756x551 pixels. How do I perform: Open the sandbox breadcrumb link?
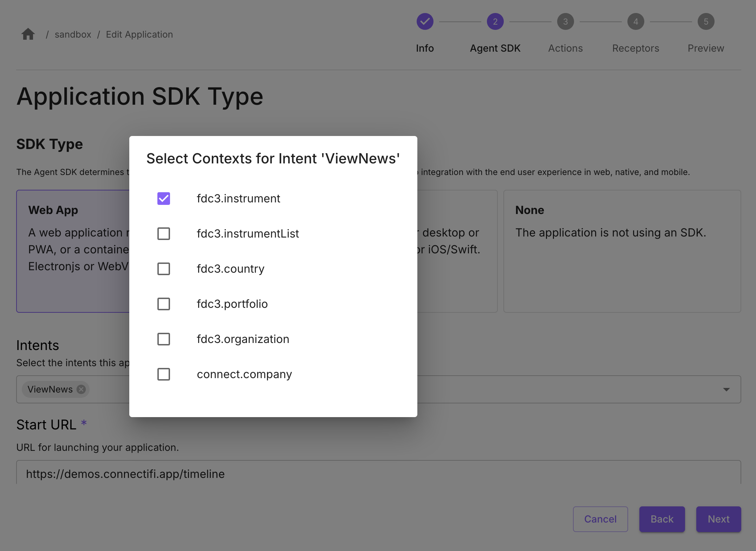73,34
